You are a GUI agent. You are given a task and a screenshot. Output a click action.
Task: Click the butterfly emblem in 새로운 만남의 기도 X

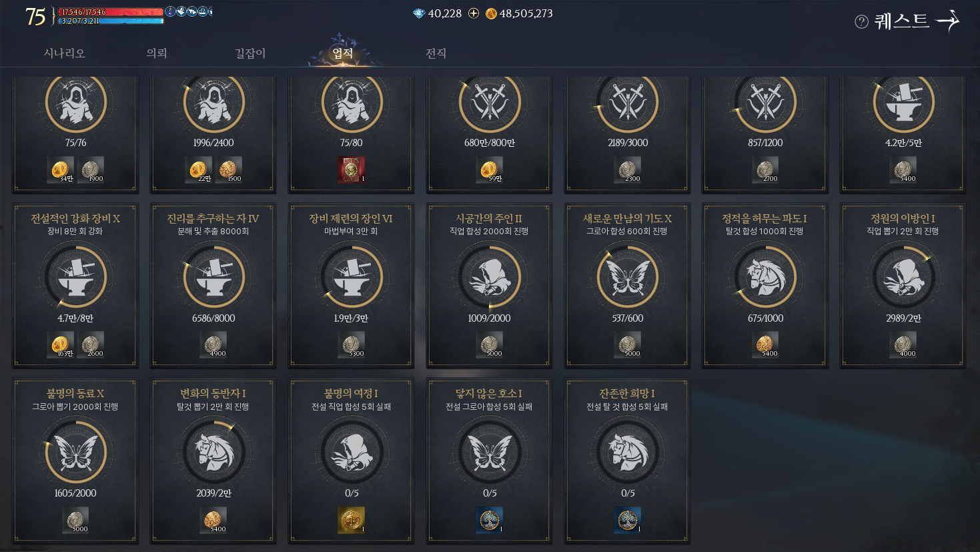627,276
